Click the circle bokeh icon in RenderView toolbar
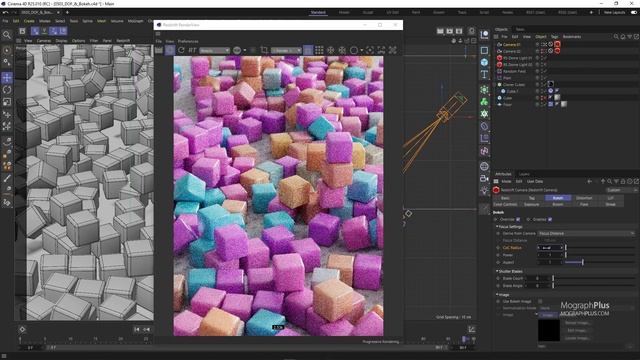640x360 pixels. (354, 50)
